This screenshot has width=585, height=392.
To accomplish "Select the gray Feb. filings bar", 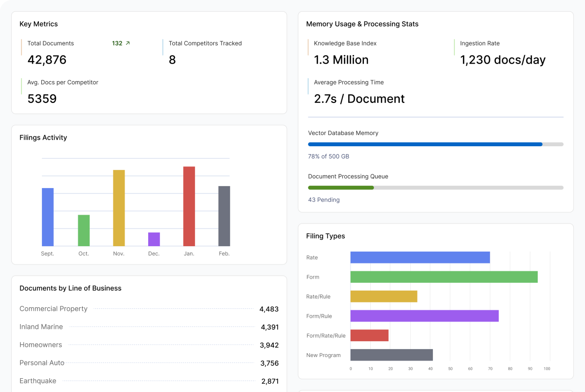I will [224, 216].
